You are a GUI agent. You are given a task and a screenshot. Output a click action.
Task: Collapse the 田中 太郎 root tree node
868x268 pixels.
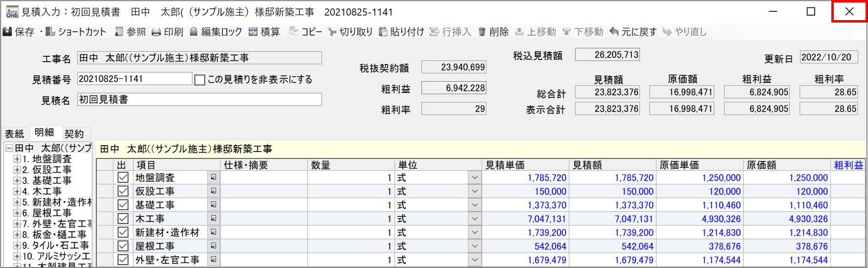click(x=9, y=148)
